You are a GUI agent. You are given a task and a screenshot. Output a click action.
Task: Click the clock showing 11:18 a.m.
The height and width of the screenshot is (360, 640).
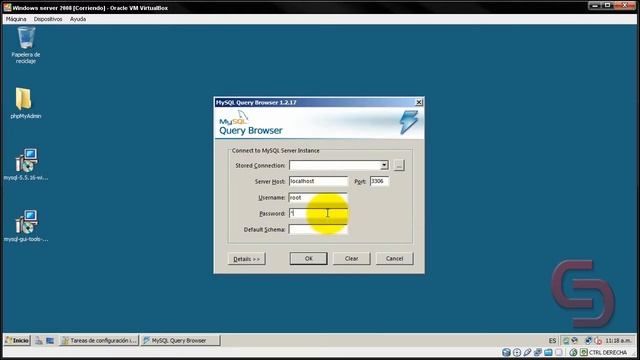point(618,340)
